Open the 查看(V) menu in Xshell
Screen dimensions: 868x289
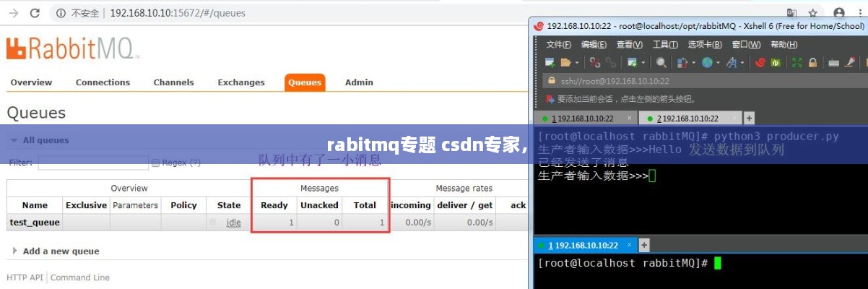pyautogui.click(x=630, y=44)
